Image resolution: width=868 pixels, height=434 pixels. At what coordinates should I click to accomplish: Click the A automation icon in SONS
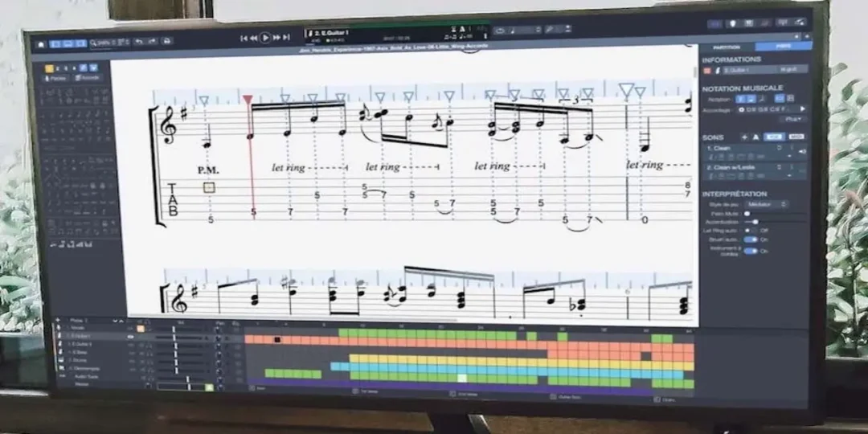(755, 137)
